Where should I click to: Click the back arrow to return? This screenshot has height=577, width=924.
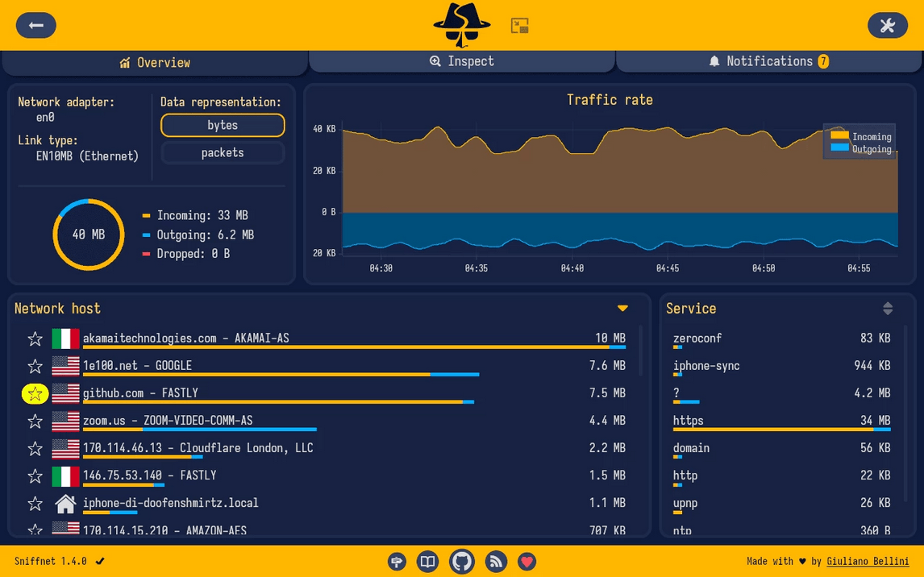pyautogui.click(x=35, y=25)
